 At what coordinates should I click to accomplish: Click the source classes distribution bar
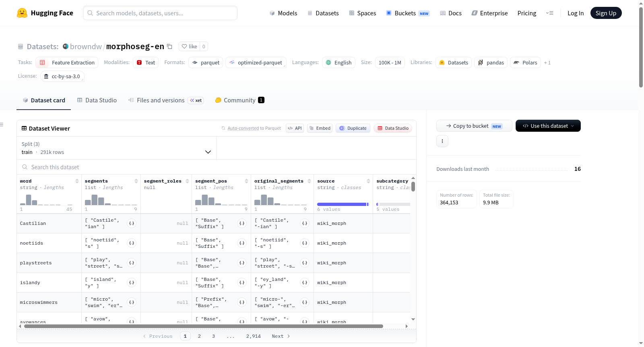click(x=343, y=204)
